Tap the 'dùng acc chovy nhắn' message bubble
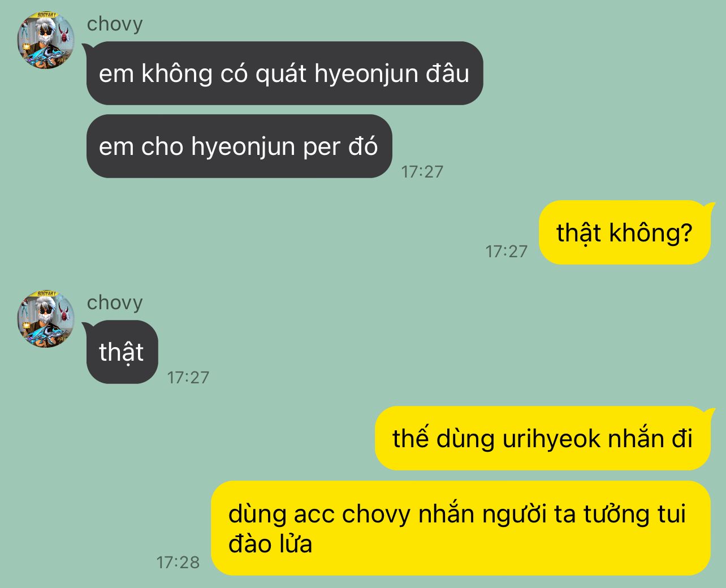 461,528
